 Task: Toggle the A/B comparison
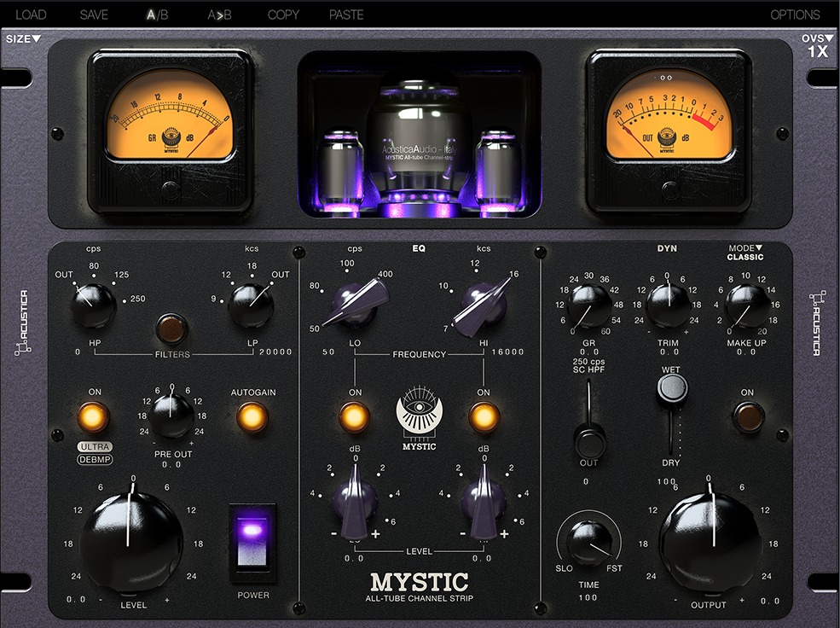point(158,15)
